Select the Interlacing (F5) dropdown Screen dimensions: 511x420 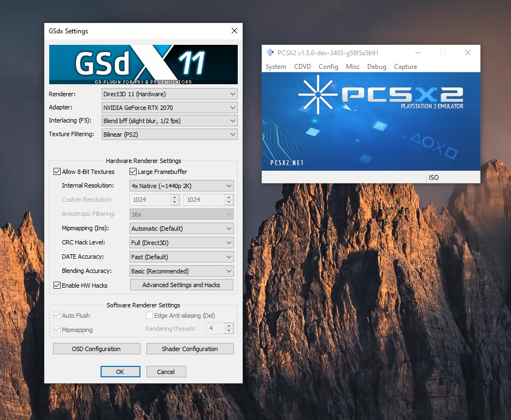[x=169, y=121]
